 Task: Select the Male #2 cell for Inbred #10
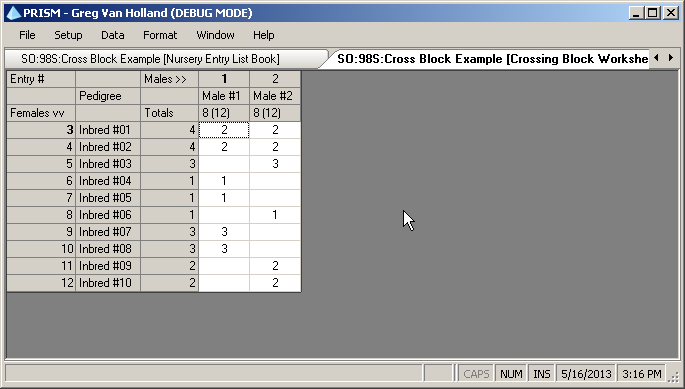(275, 283)
